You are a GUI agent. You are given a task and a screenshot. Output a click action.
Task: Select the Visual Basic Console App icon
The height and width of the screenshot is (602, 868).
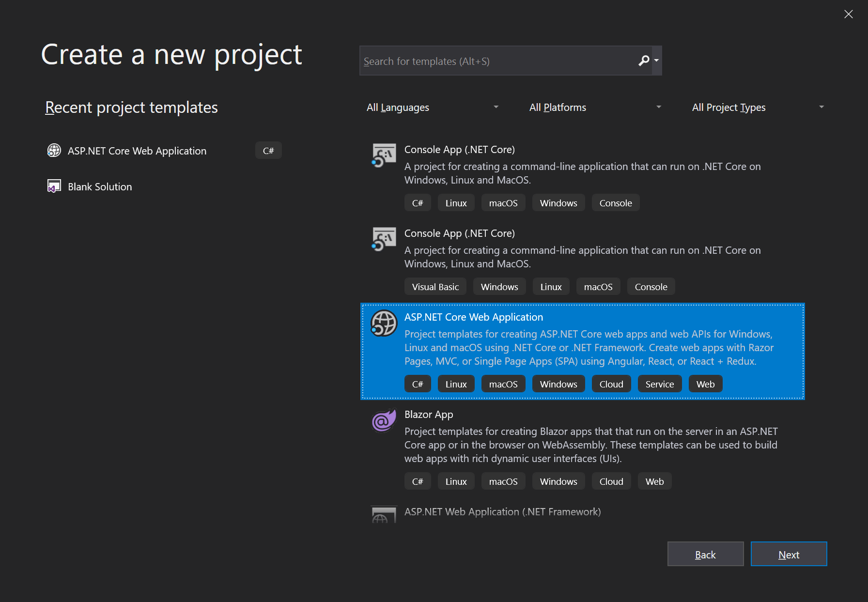click(x=384, y=239)
